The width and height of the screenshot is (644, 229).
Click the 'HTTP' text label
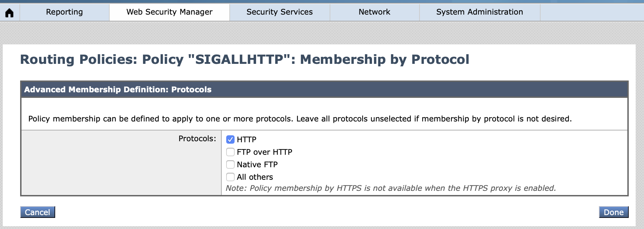(247, 139)
